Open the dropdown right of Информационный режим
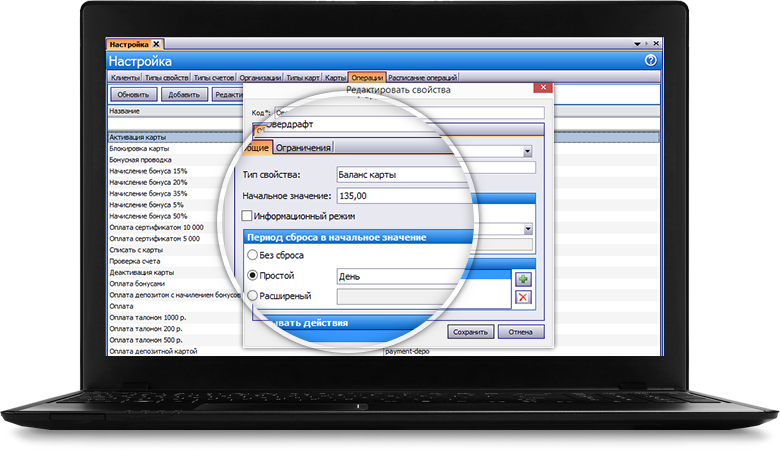 (527, 229)
